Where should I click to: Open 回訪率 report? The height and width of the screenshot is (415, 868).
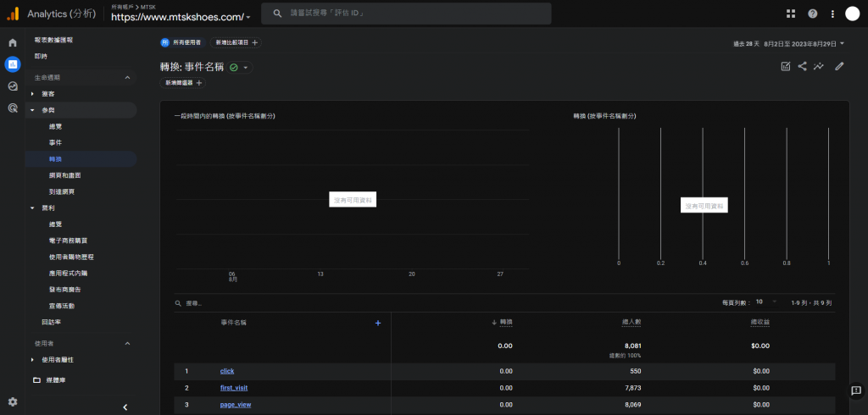click(x=51, y=322)
